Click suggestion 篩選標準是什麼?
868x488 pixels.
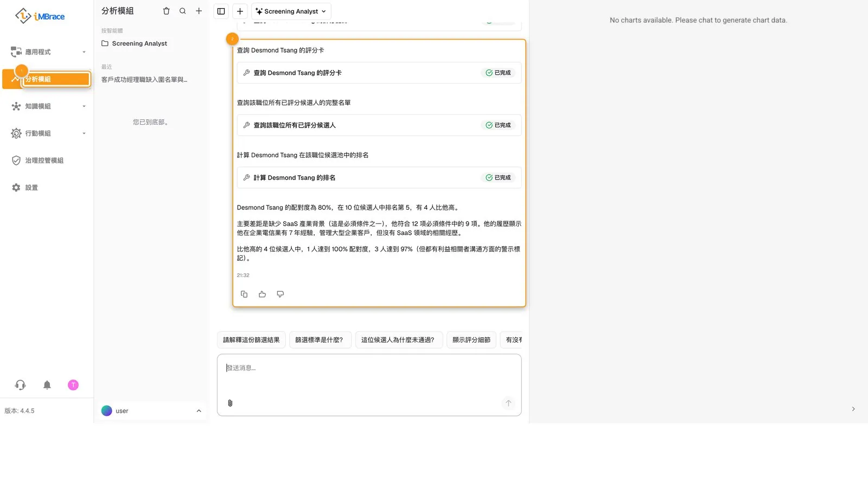pyautogui.click(x=320, y=340)
